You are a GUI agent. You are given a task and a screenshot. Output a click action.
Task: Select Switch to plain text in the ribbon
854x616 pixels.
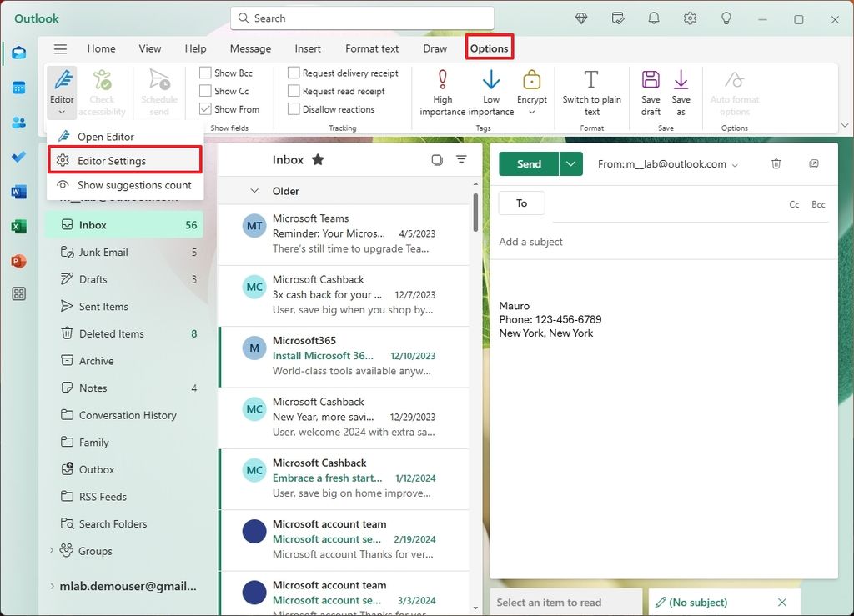[592, 90]
